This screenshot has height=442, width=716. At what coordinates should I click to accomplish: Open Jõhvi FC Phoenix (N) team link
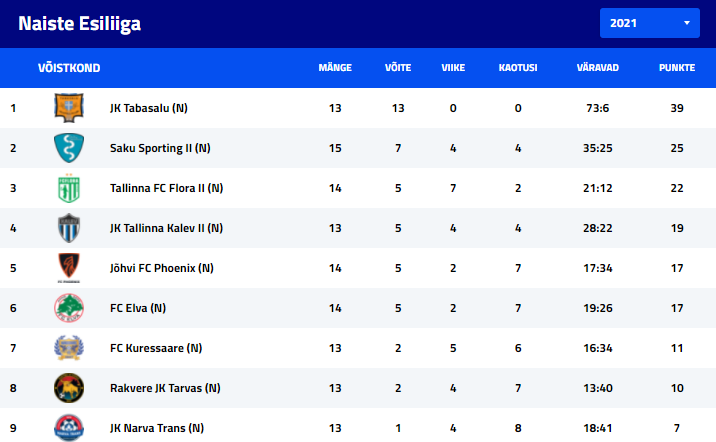[x=162, y=268]
